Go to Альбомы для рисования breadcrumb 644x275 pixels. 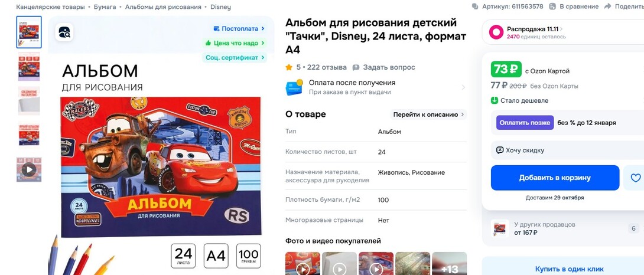click(x=163, y=7)
